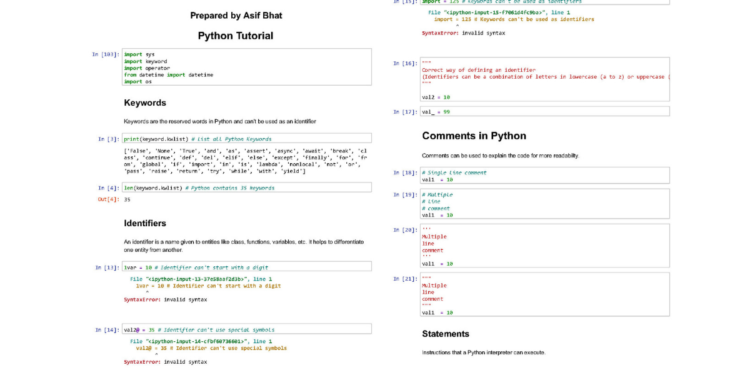This screenshot has width=750, height=375.
Task: Click the ipython-input-15 file traceback line
Action: (499, 12)
